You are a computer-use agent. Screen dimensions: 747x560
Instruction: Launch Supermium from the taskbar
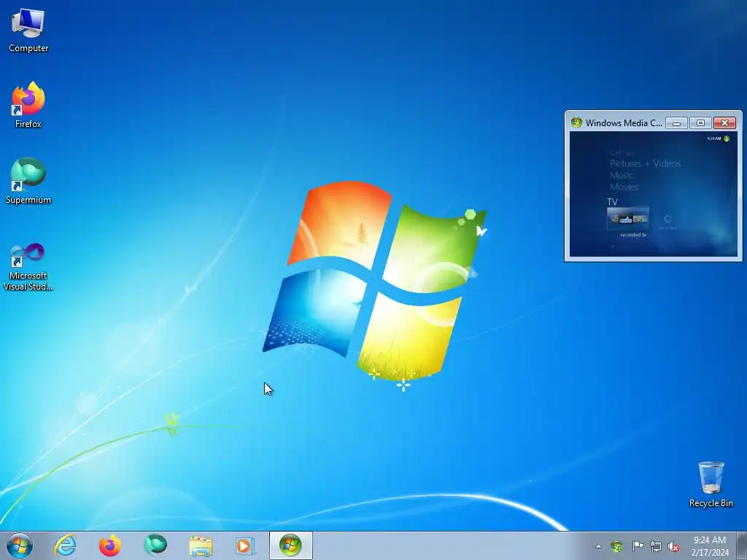(155, 545)
